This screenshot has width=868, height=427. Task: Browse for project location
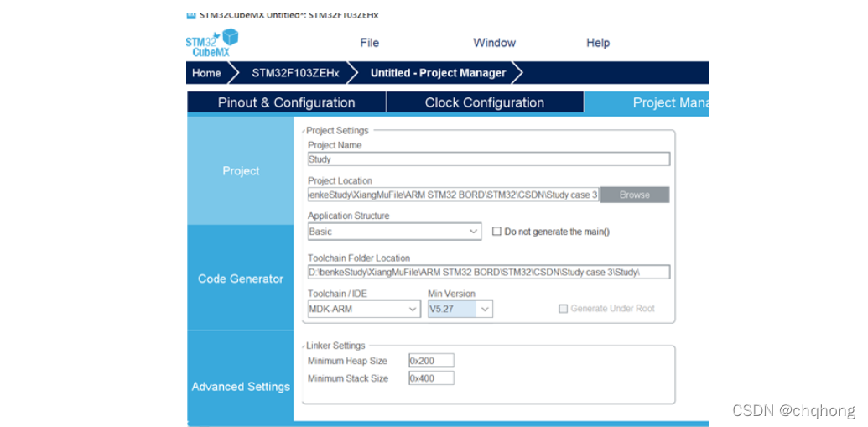coord(635,195)
